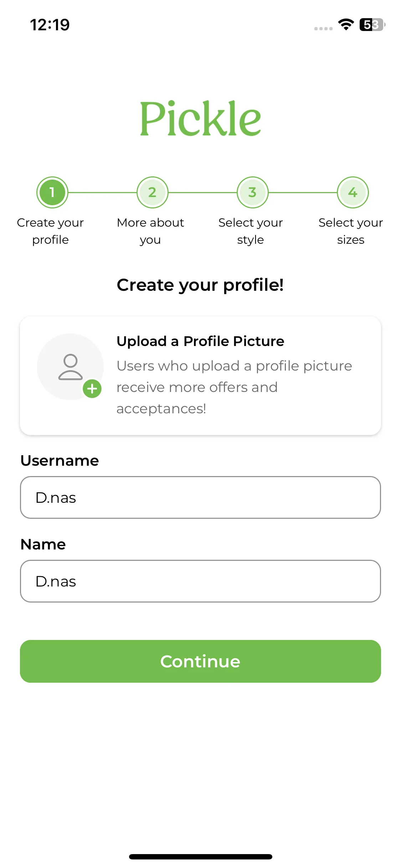
Task: Select step 4 circle icon
Action: (x=353, y=192)
